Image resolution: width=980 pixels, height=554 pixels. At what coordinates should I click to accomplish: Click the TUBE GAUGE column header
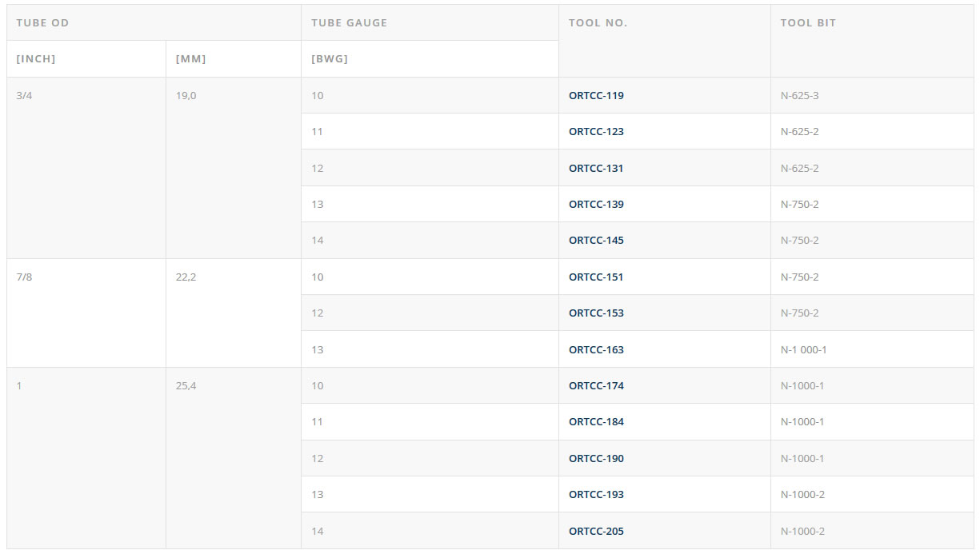tap(349, 23)
